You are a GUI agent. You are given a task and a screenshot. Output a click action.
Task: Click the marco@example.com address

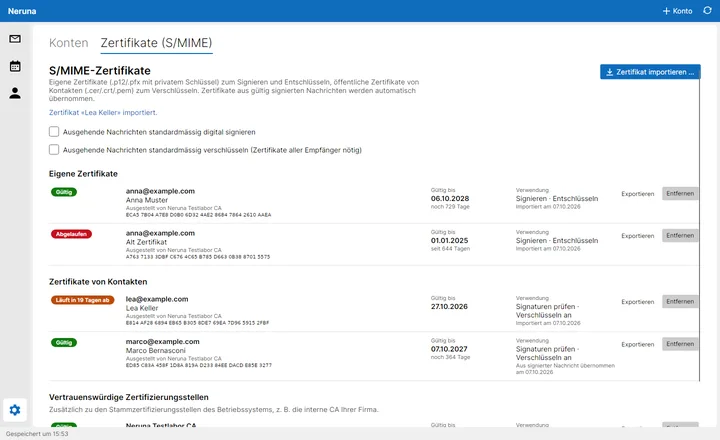tap(163, 342)
